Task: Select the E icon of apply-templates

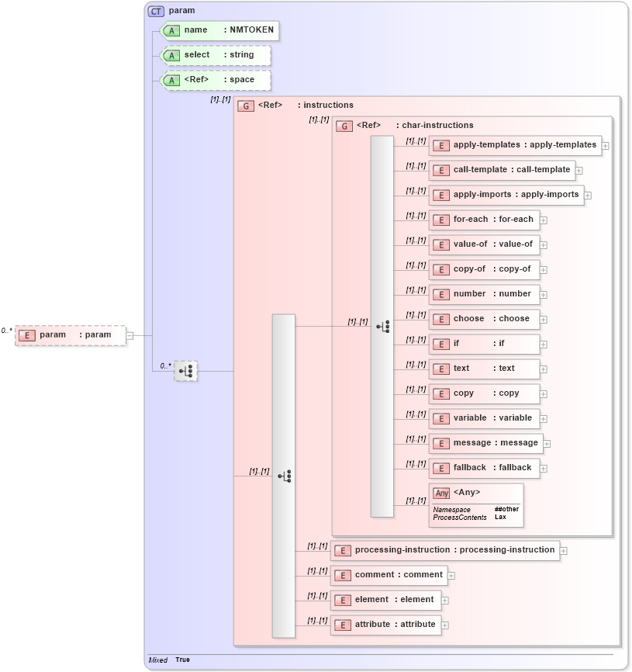Action: click(x=440, y=145)
